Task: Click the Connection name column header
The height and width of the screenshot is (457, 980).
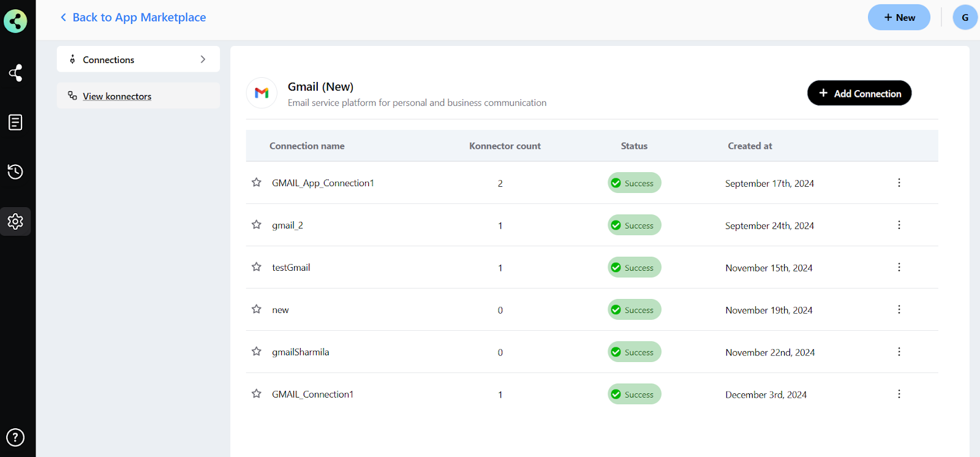Action: tap(307, 146)
